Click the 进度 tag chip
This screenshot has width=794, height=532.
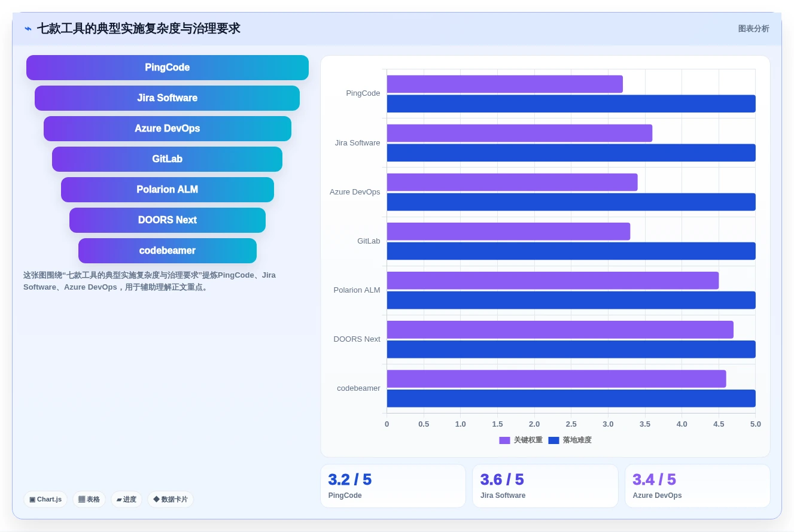[126, 499]
